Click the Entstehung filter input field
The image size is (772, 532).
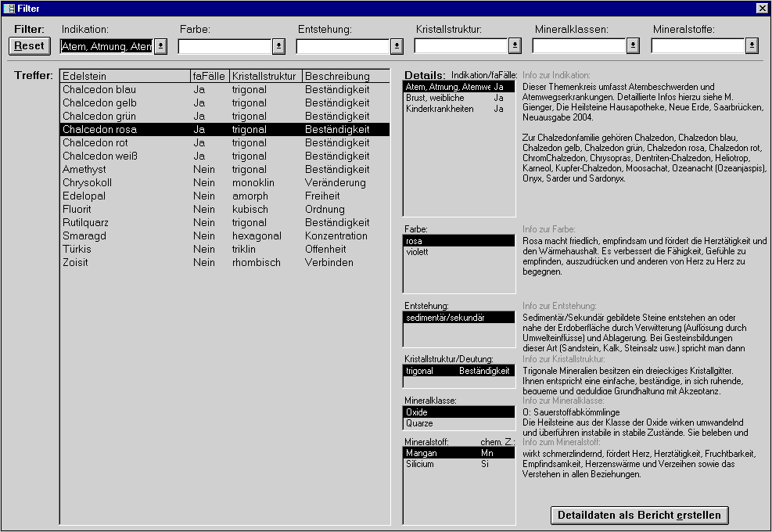point(343,46)
